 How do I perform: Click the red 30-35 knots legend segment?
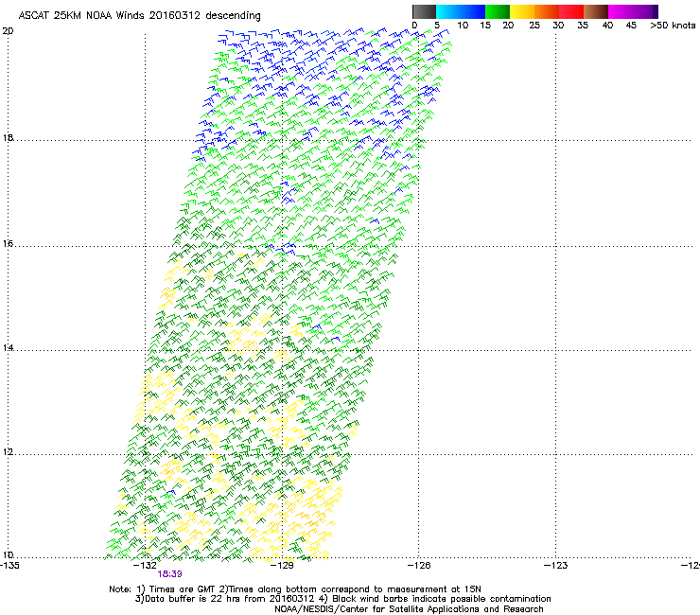click(x=571, y=11)
